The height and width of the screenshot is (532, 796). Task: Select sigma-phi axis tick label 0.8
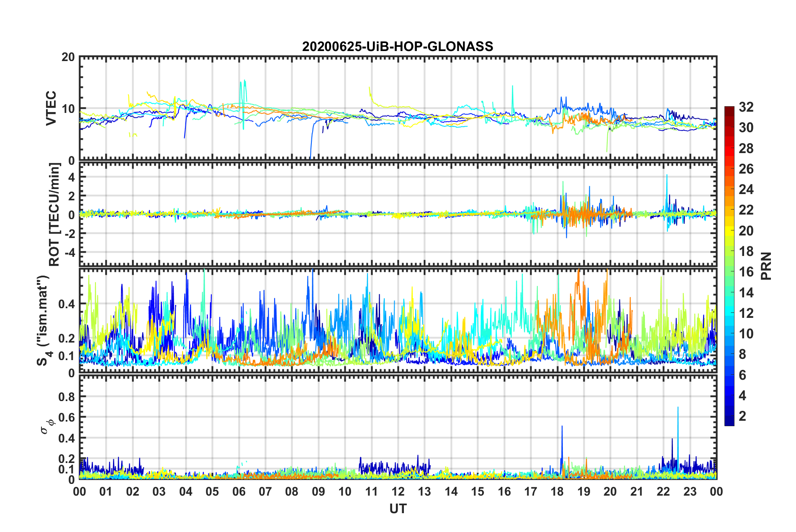(67, 396)
